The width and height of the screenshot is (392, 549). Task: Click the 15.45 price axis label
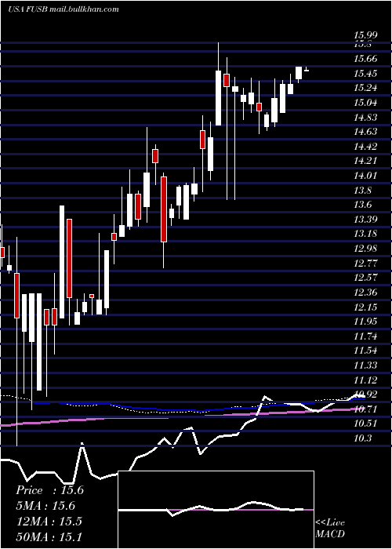point(365,73)
